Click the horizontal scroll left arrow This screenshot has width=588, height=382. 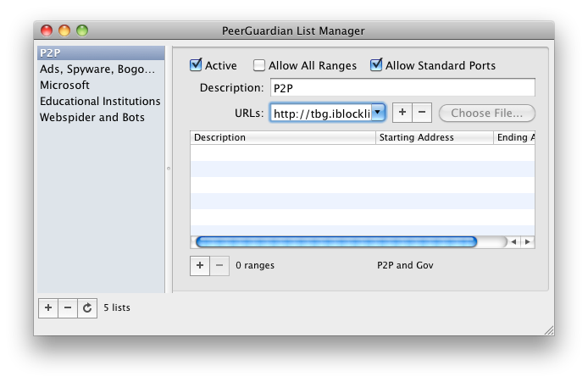coord(513,242)
